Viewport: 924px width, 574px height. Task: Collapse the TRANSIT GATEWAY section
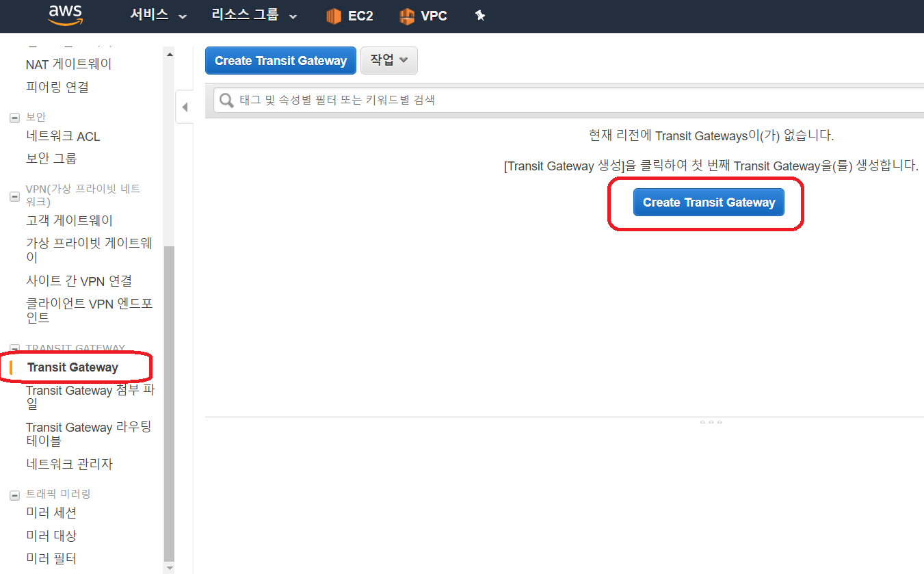coord(15,348)
